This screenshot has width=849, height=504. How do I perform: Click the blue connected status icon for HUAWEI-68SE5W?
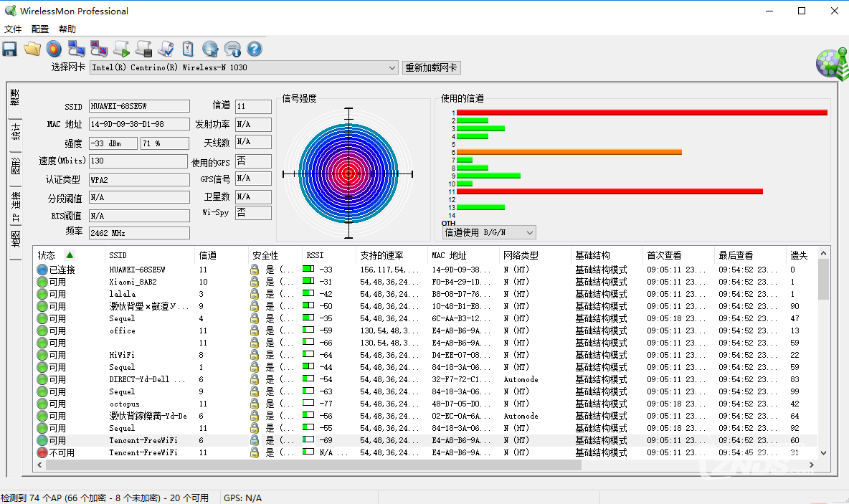tap(42, 270)
